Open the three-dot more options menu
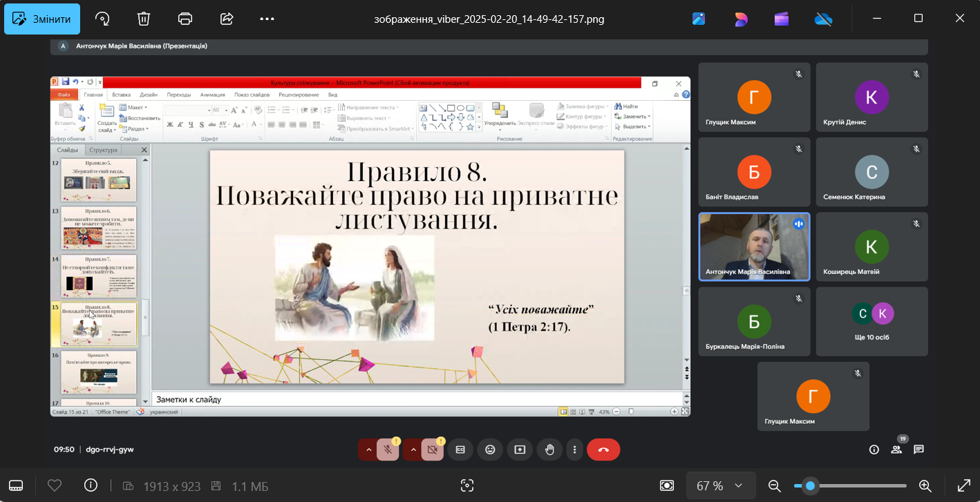The width and height of the screenshot is (980, 502). pyautogui.click(x=267, y=19)
